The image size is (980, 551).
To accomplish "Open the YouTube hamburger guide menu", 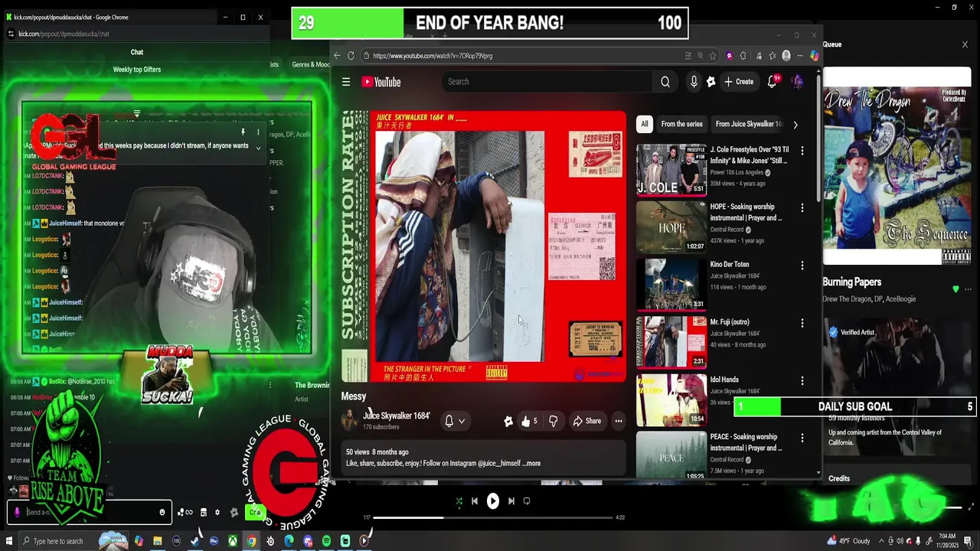I will click(x=346, y=82).
